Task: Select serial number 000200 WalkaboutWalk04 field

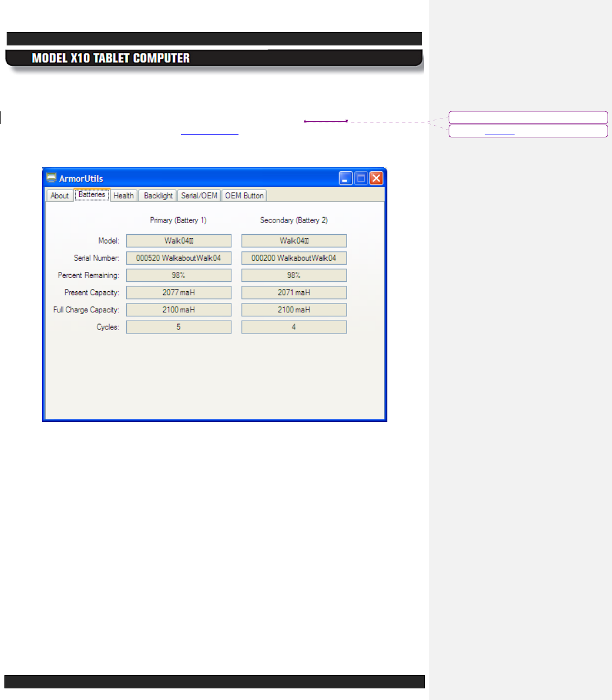Action: point(294,258)
